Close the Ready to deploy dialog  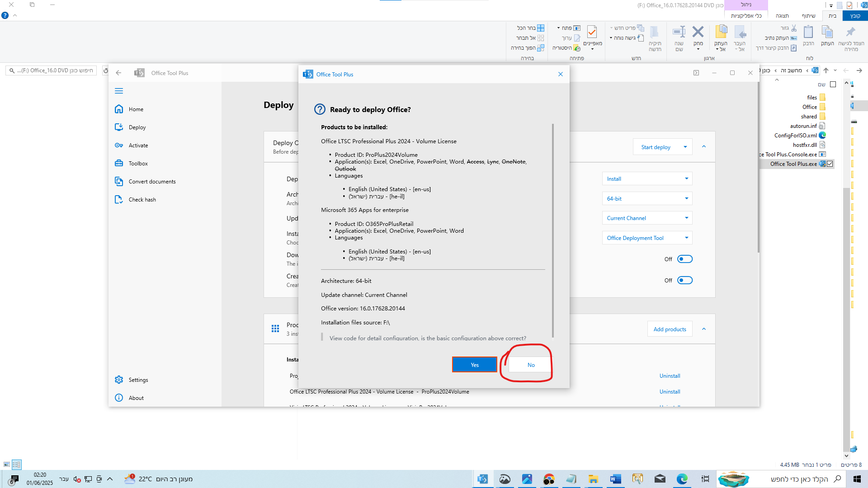point(561,74)
